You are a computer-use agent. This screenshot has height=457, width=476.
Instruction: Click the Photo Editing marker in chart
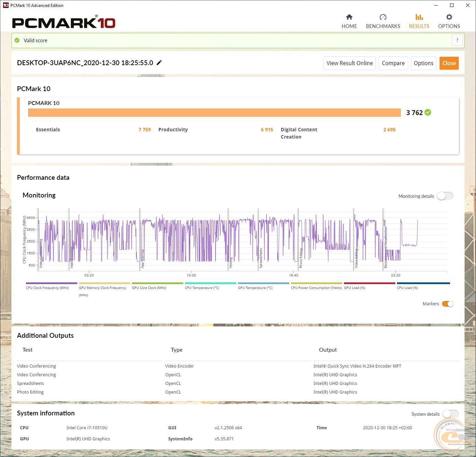(301, 258)
